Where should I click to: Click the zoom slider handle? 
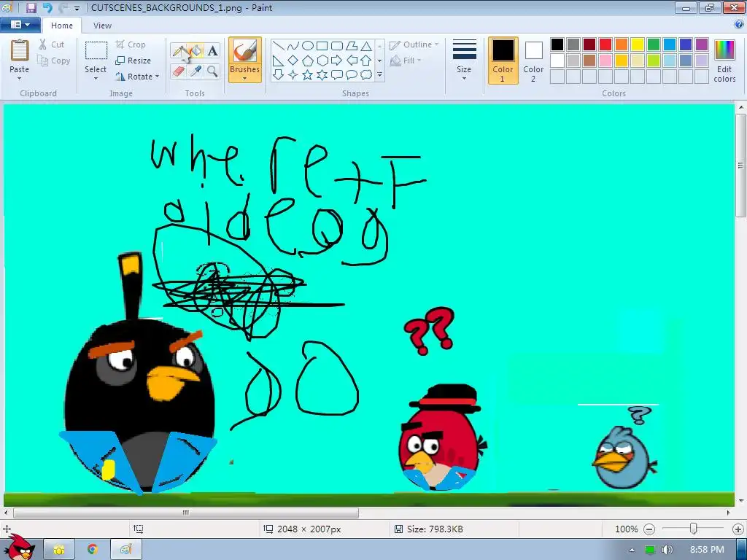pyautogui.click(x=694, y=529)
